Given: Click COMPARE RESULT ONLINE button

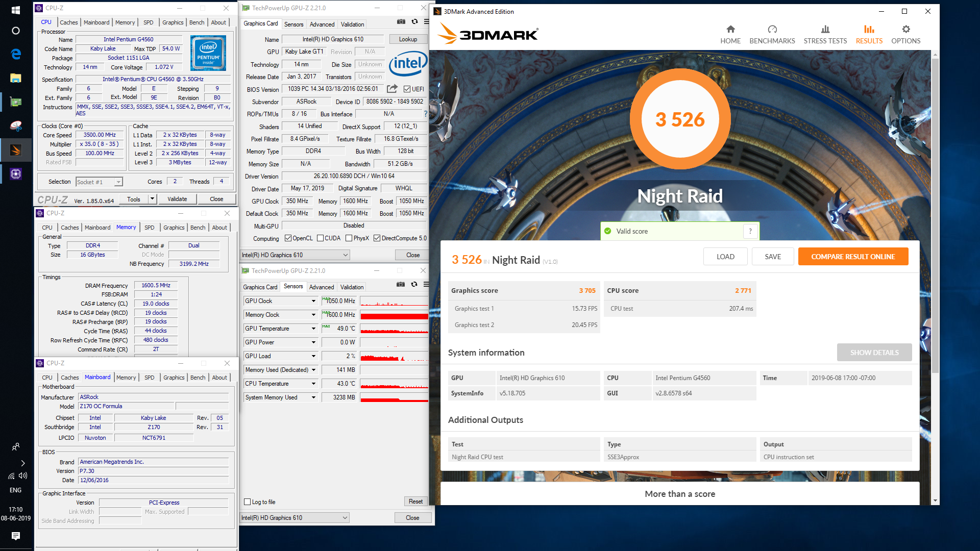Looking at the screenshot, I should pyautogui.click(x=853, y=257).
